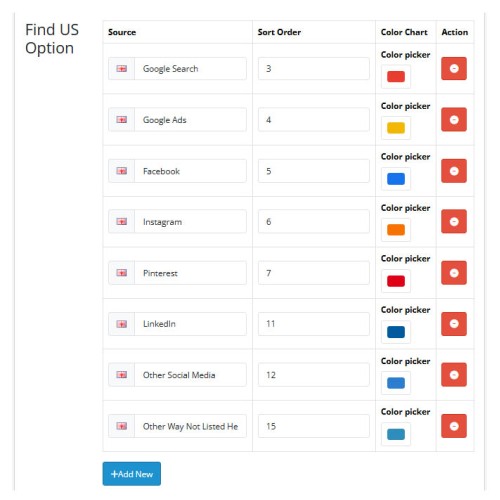
Task: Focus the sort order field showing 12
Action: click(x=314, y=375)
